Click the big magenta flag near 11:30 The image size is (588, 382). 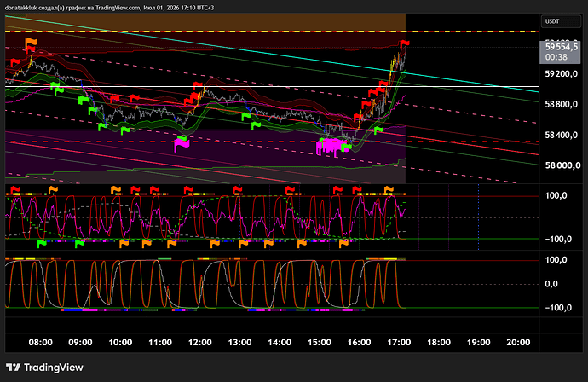coord(182,145)
